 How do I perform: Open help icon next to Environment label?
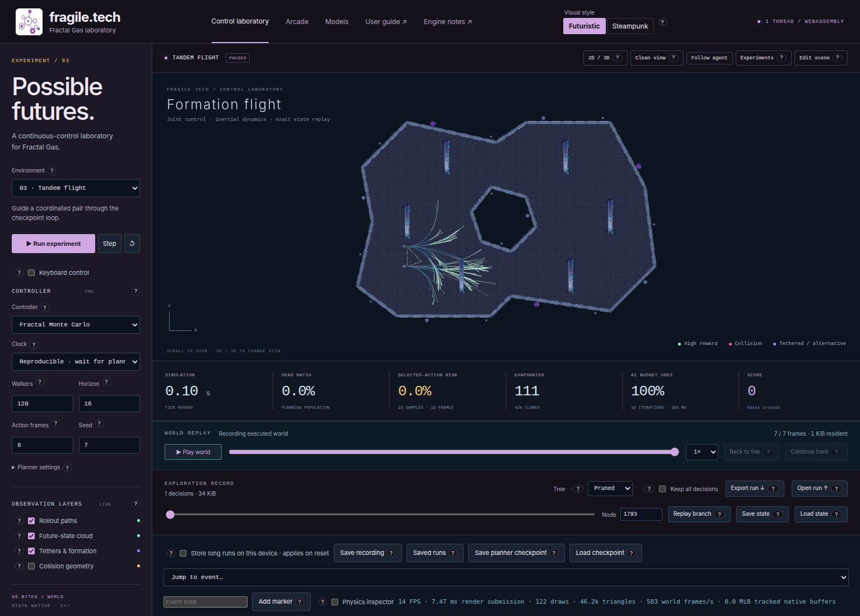pyautogui.click(x=52, y=171)
